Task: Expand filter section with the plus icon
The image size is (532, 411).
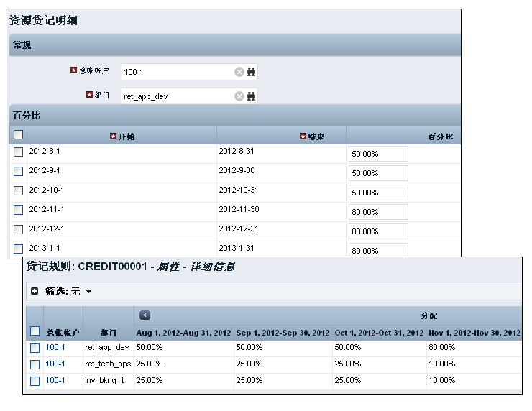Action: click(x=35, y=291)
